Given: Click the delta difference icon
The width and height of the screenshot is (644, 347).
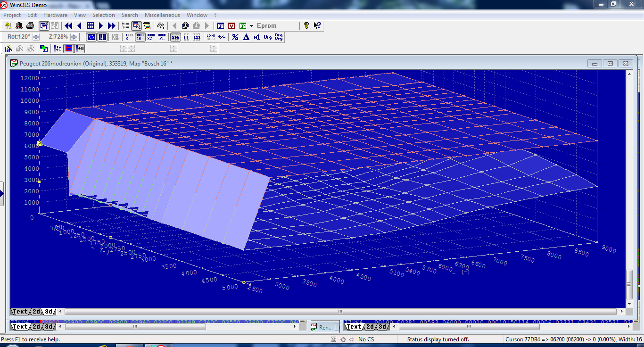Looking at the screenshot, I should (246, 37).
